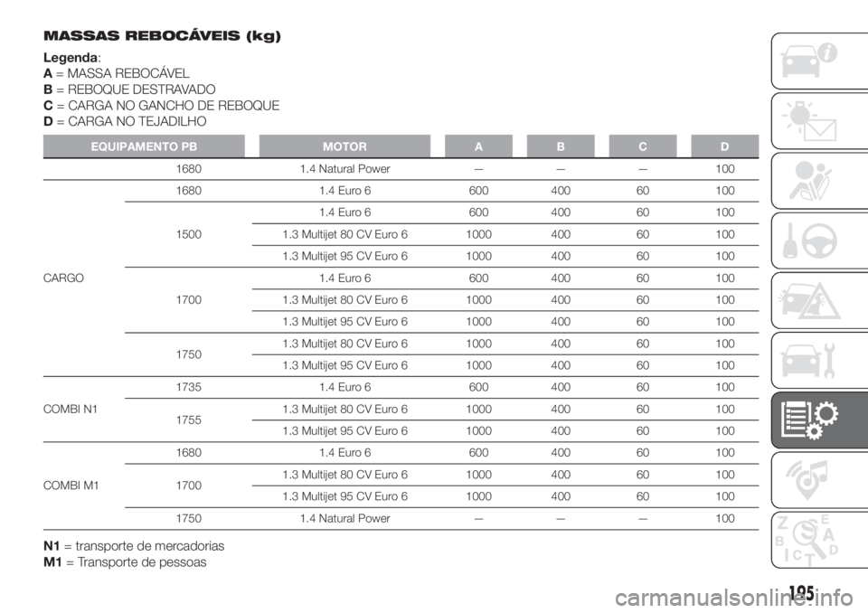Click 1.3 Multijet 95 CV Euro 6 in 1500 group
This screenshot has width=868, height=613.
344,256
